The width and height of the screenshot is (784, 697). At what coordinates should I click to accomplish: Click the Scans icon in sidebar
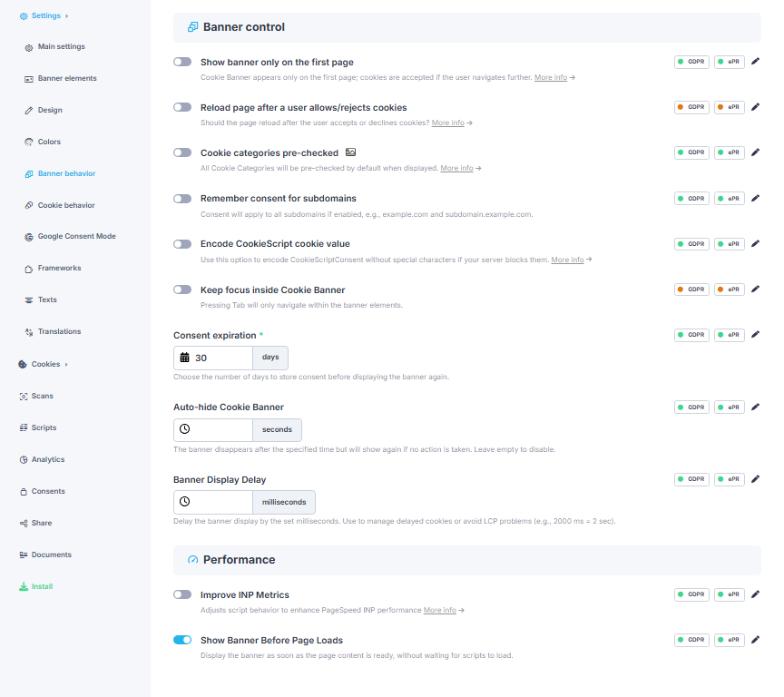pyautogui.click(x=24, y=396)
